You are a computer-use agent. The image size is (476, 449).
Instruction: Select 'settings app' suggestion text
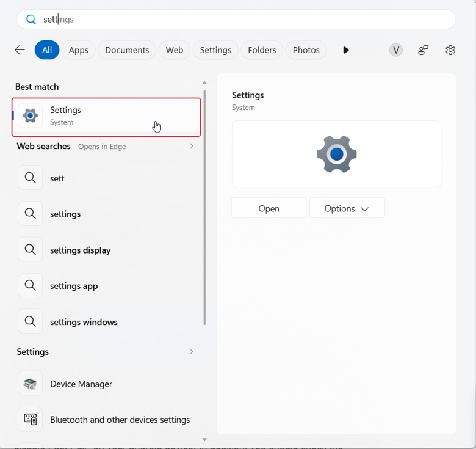pyautogui.click(x=74, y=286)
